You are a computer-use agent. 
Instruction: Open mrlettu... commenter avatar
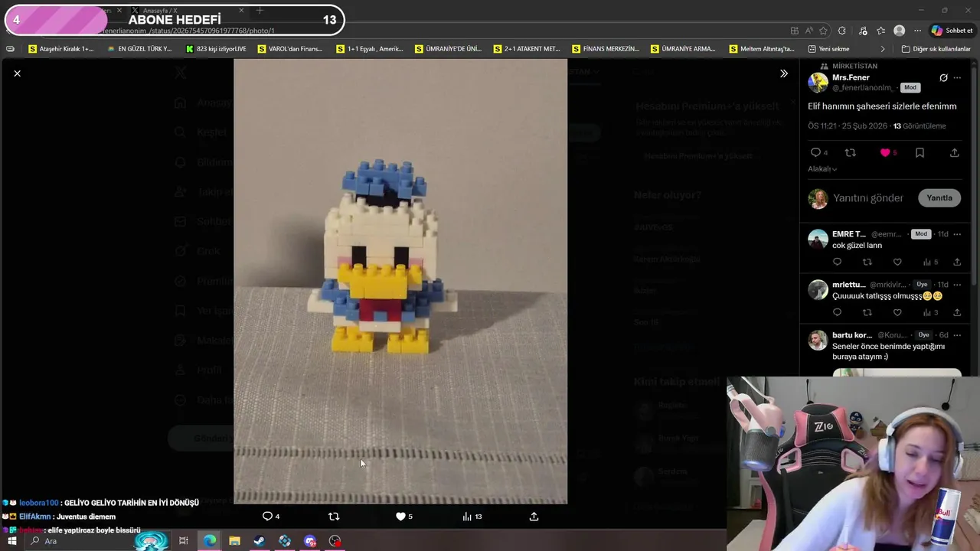tap(818, 289)
